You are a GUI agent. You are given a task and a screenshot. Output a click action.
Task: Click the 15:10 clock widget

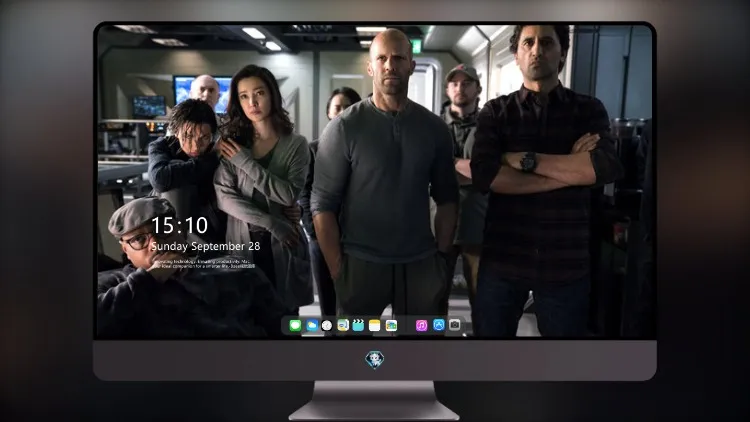179,225
